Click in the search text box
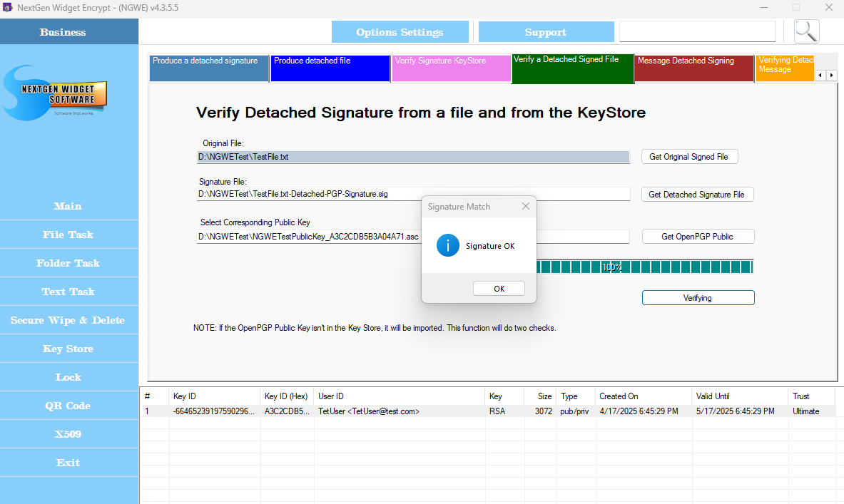 (697, 32)
